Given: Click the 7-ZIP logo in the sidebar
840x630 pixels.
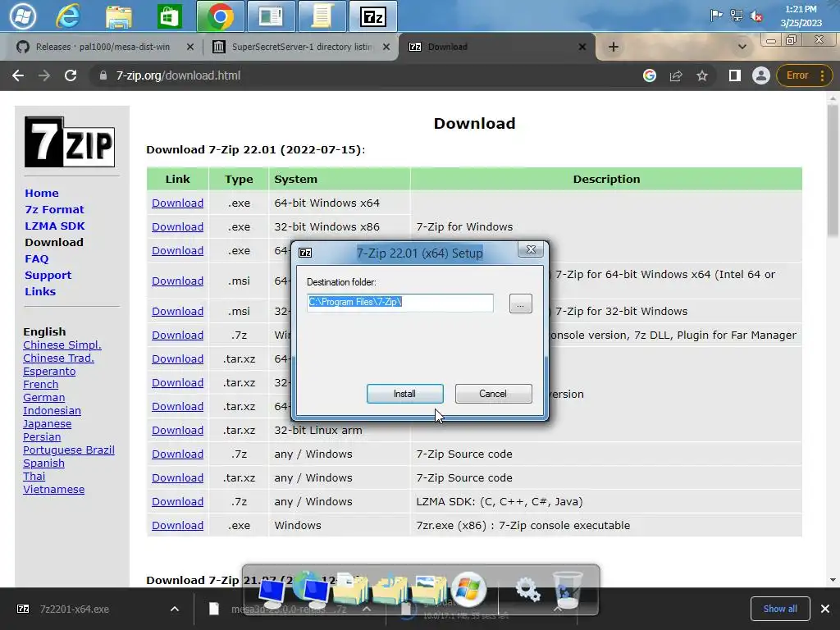Looking at the screenshot, I should coord(70,142).
